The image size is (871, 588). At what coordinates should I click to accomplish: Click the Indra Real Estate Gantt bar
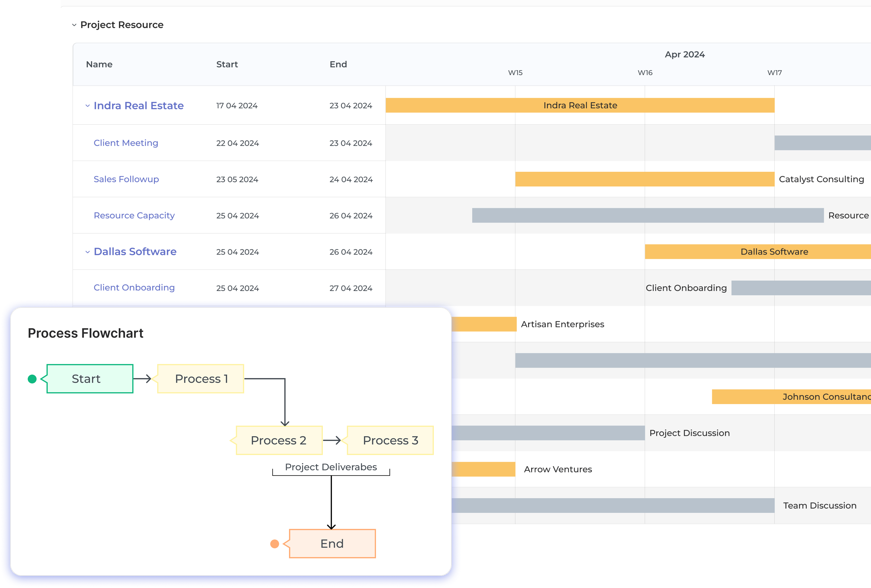(x=580, y=106)
